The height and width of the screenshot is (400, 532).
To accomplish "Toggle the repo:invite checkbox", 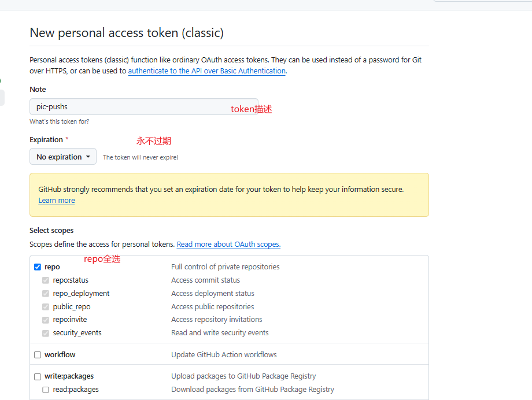I will [46, 320].
